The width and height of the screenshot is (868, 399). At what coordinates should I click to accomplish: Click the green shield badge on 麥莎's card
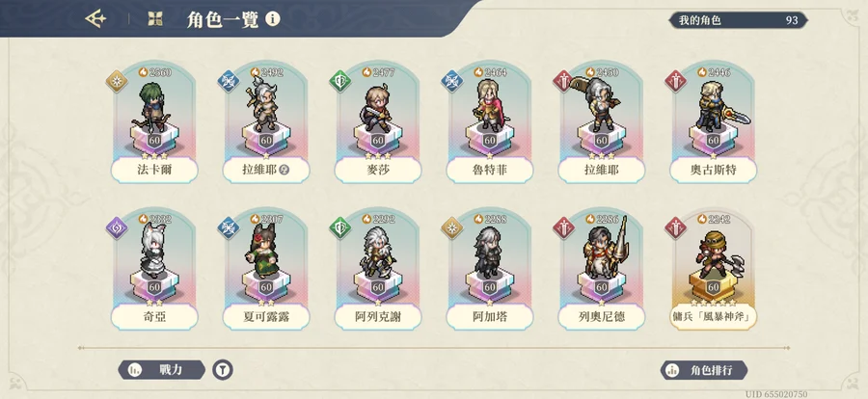click(339, 81)
